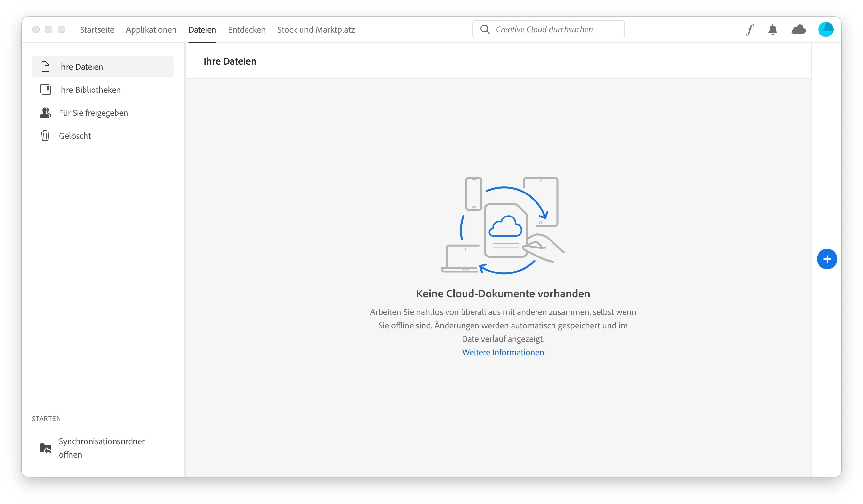Viewport: 863px width, 504px height.
Task: Click the people icon for Für Sie freigegeben
Action: [x=45, y=113]
